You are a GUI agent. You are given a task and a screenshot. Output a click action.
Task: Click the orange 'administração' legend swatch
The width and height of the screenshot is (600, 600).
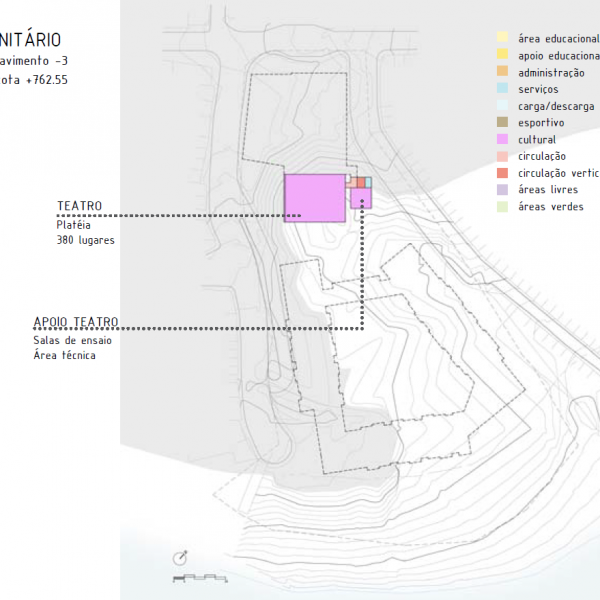point(503,73)
